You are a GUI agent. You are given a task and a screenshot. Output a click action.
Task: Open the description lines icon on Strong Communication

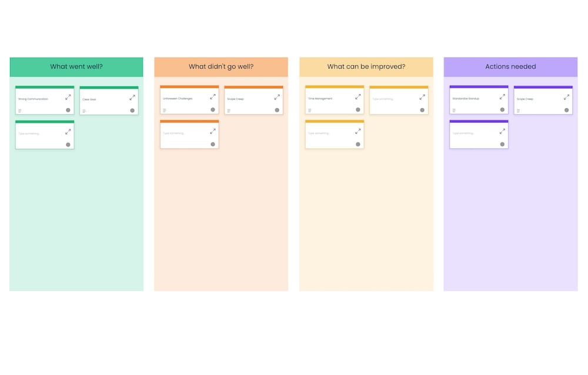[x=19, y=109]
